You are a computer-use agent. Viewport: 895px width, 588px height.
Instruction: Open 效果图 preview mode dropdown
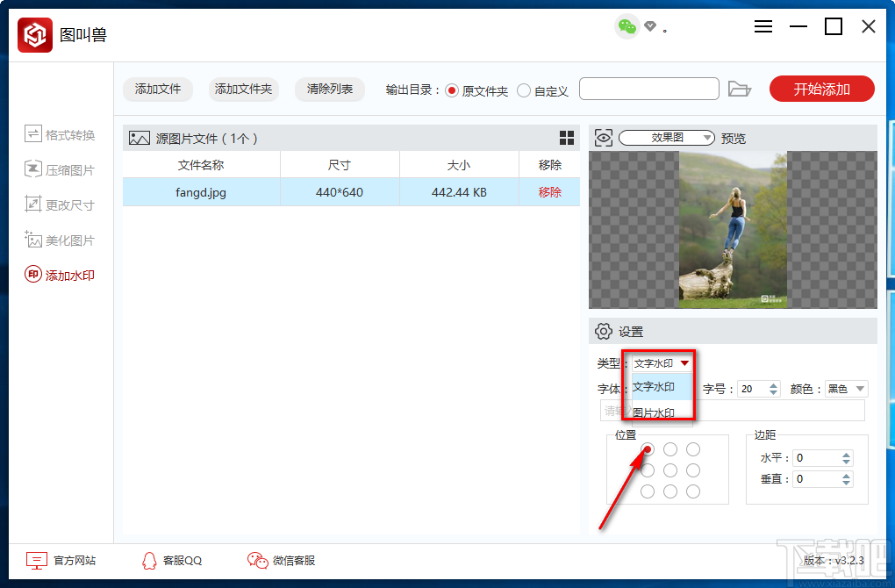[x=667, y=138]
